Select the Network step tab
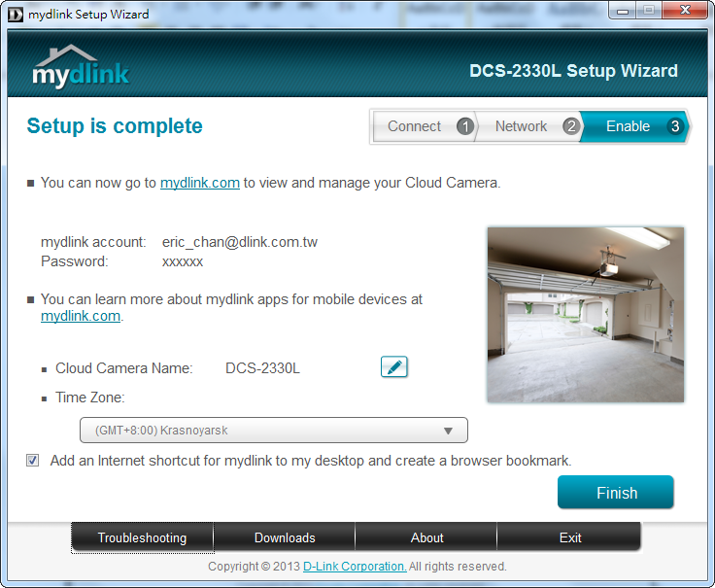The width and height of the screenshot is (715, 588). [522, 126]
